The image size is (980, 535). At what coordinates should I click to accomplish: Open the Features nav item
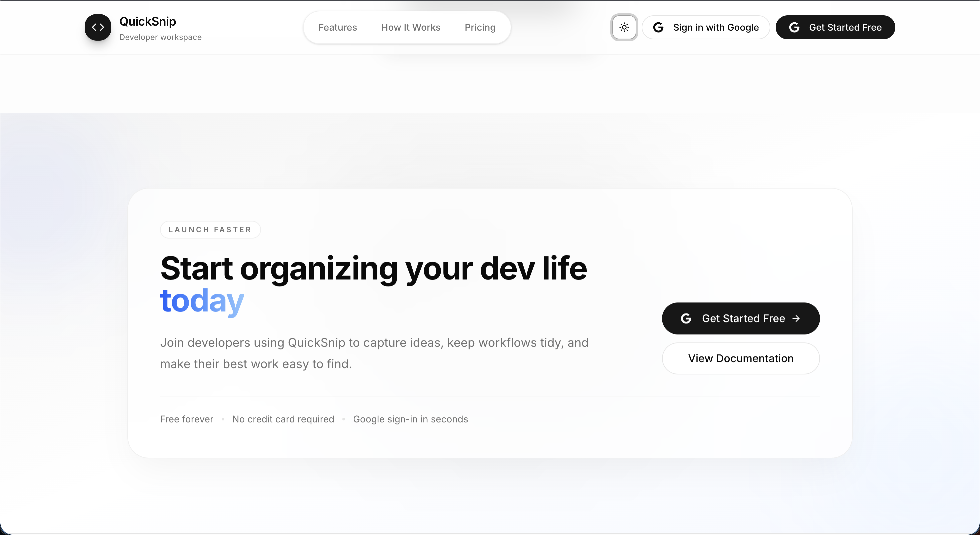click(337, 27)
